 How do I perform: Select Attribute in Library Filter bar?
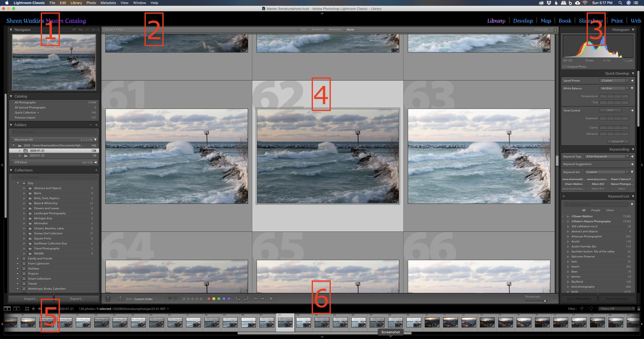(x=318, y=30)
